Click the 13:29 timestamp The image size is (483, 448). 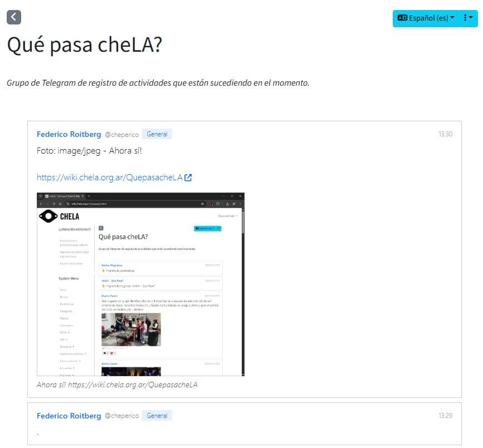[x=445, y=416]
